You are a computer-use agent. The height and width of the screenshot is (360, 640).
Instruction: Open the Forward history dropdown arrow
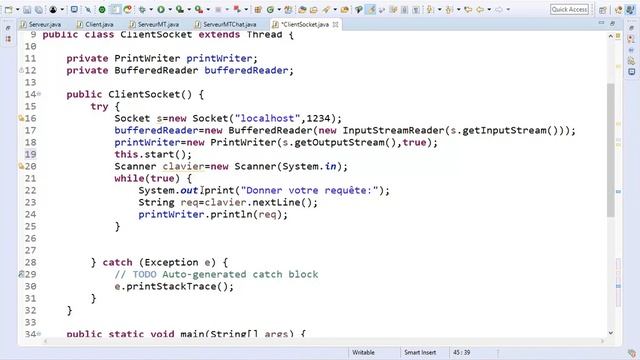pos(508,9)
